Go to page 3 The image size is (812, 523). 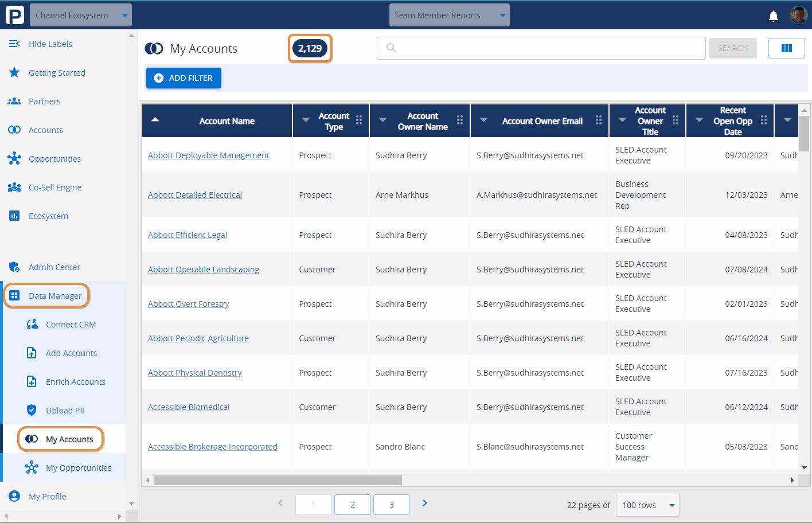click(392, 505)
